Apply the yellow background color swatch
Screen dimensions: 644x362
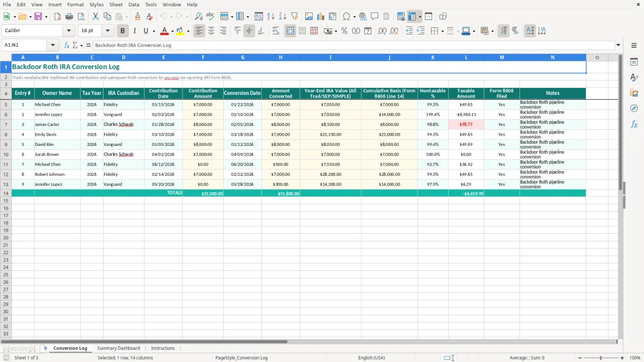tap(180, 31)
